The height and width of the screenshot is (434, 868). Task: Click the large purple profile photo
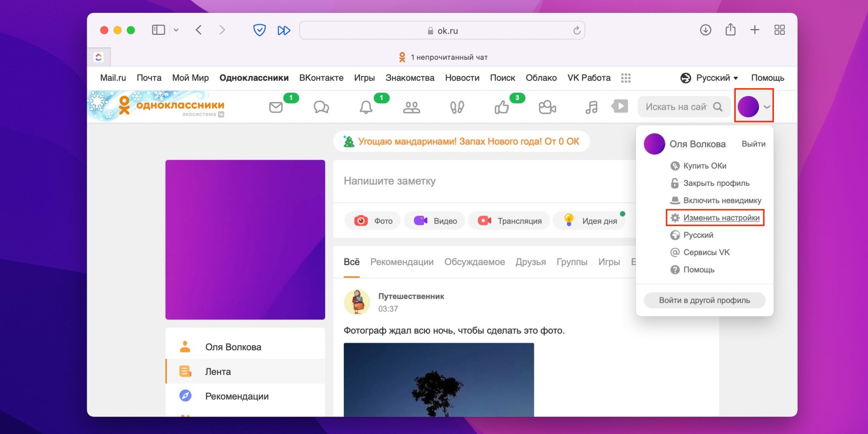click(x=245, y=240)
